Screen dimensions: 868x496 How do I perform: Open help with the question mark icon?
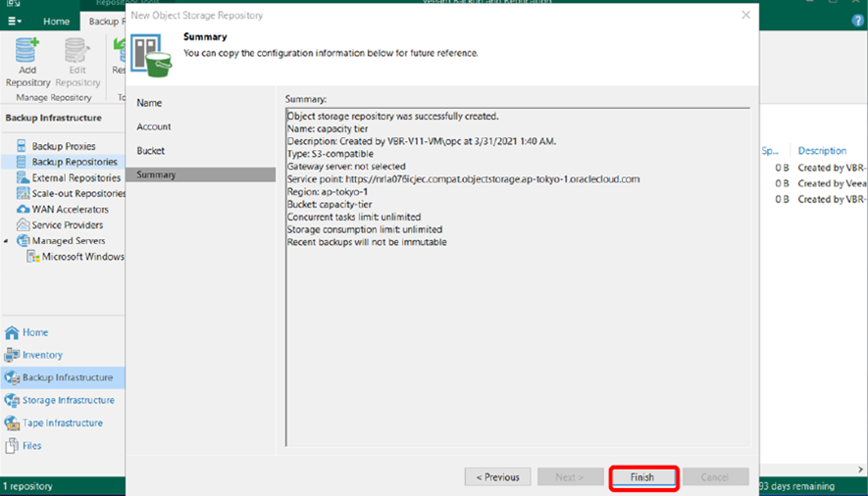pyautogui.click(x=857, y=21)
